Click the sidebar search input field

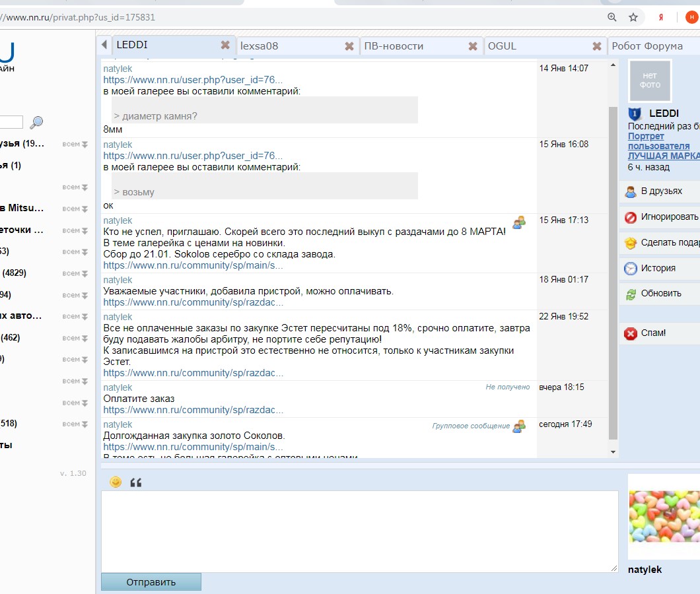point(11,122)
